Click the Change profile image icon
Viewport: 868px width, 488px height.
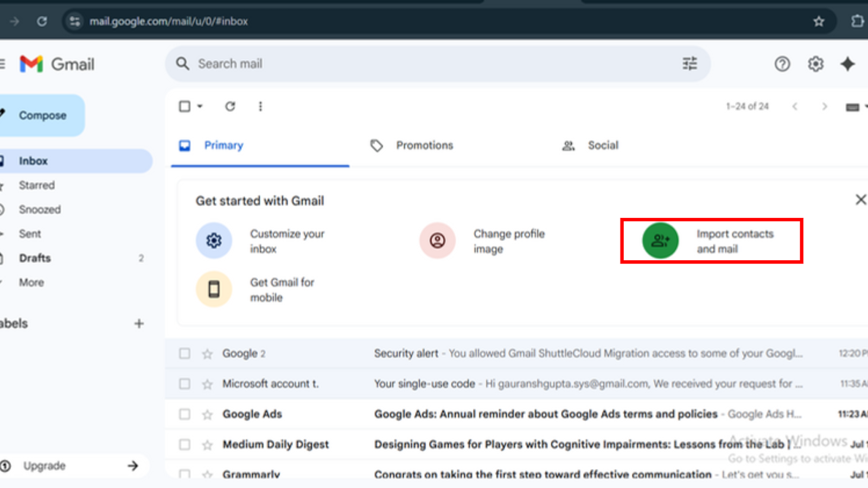tap(437, 240)
